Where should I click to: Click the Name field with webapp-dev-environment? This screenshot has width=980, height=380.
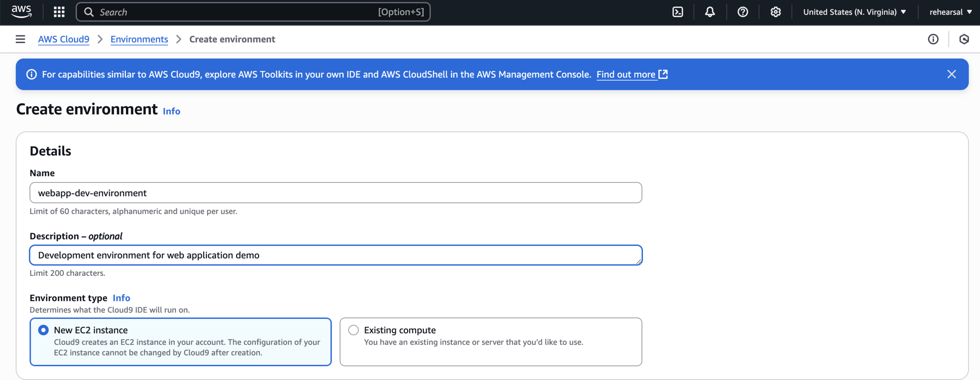point(336,193)
